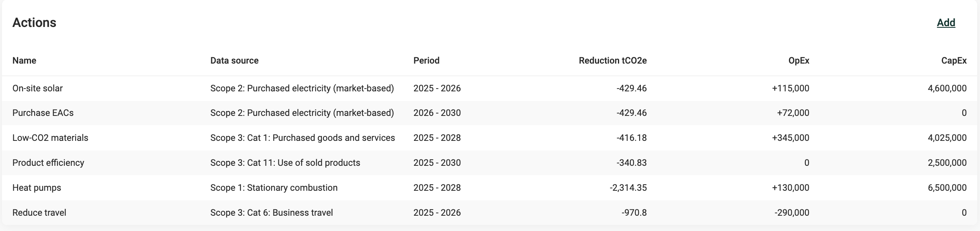Open the Heat pumps action
Screen dimensions: 980x231
(37, 188)
